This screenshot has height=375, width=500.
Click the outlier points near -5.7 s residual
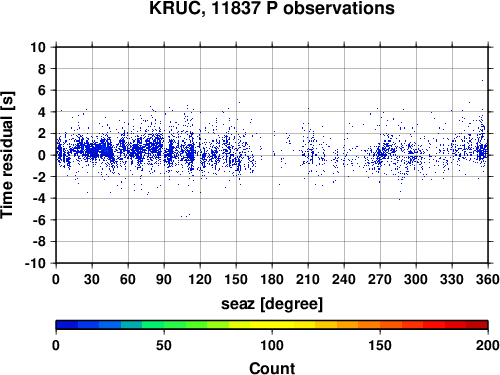coord(186,216)
